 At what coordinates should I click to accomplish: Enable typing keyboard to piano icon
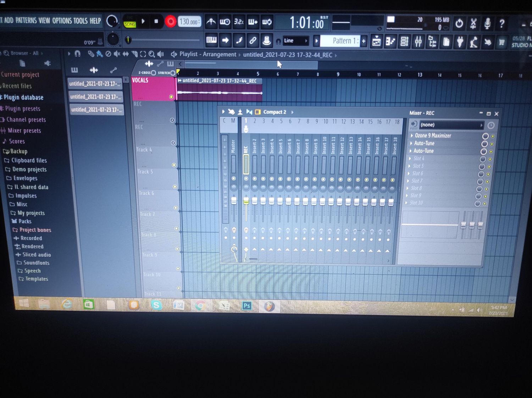pos(211,40)
